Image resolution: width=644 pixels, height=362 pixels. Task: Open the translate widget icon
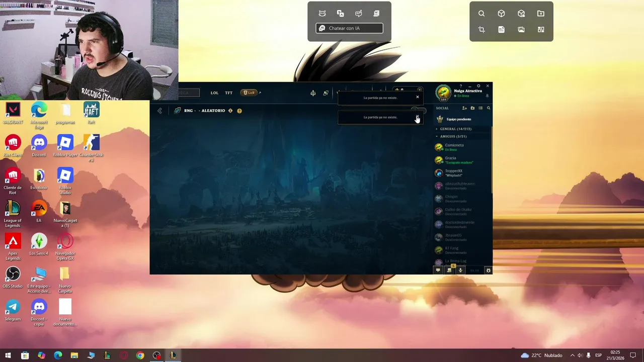tap(341, 14)
